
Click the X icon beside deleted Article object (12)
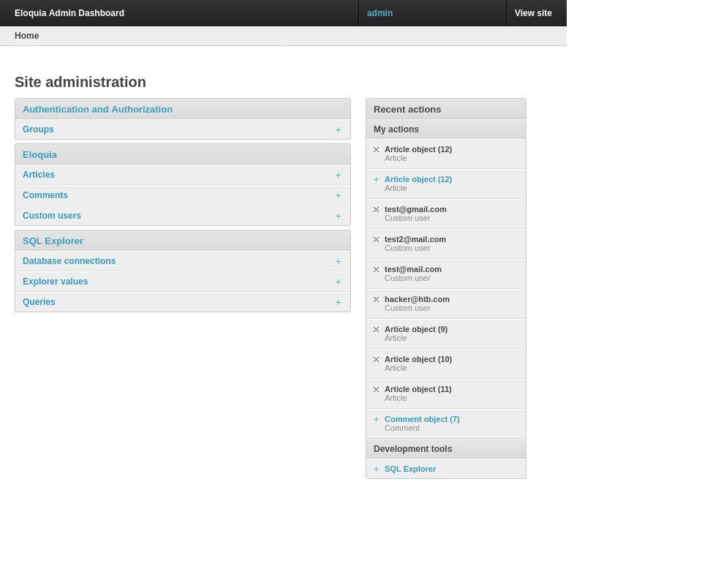pyautogui.click(x=376, y=150)
